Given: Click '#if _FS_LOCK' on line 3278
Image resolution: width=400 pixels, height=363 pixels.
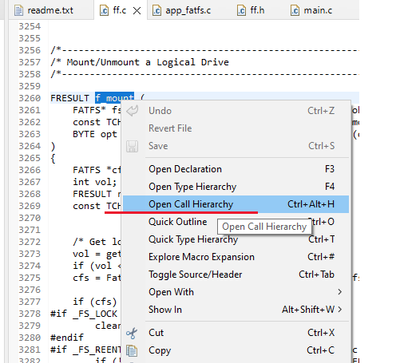Looking at the screenshot, I should [84, 314].
